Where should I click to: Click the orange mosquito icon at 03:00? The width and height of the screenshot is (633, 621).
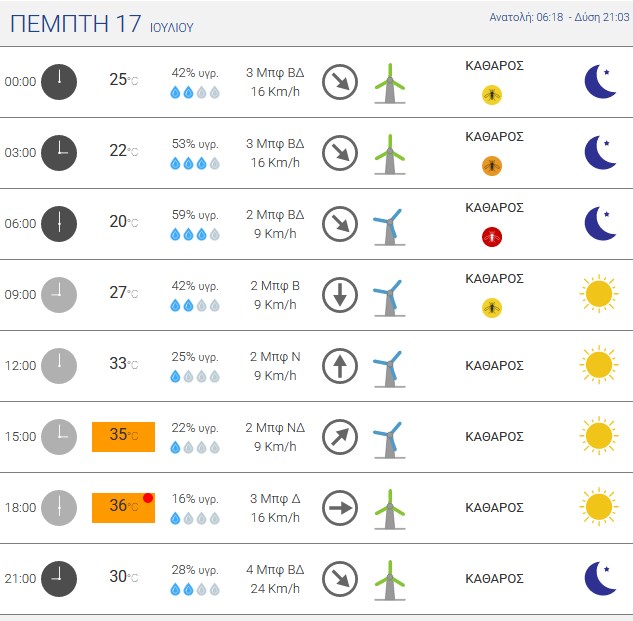coord(492,166)
